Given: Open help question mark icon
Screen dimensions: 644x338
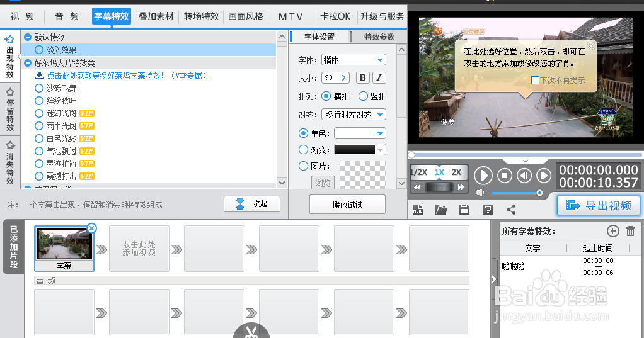Looking at the screenshot, I should point(488,210).
